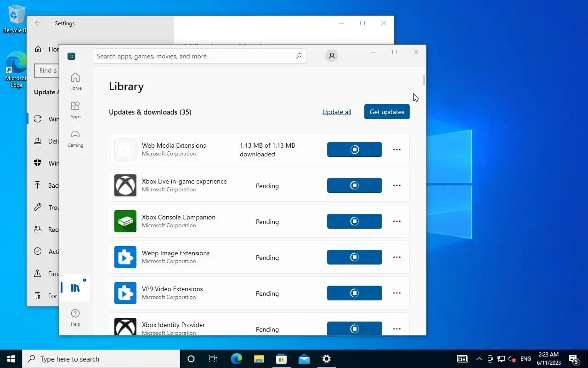Select VP9 Video Extensions title text
The image size is (588, 368).
(172, 289)
